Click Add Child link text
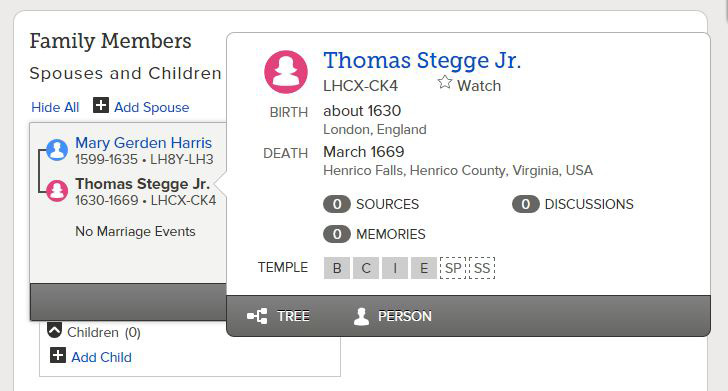The width and height of the screenshot is (728, 391). click(x=101, y=357)
